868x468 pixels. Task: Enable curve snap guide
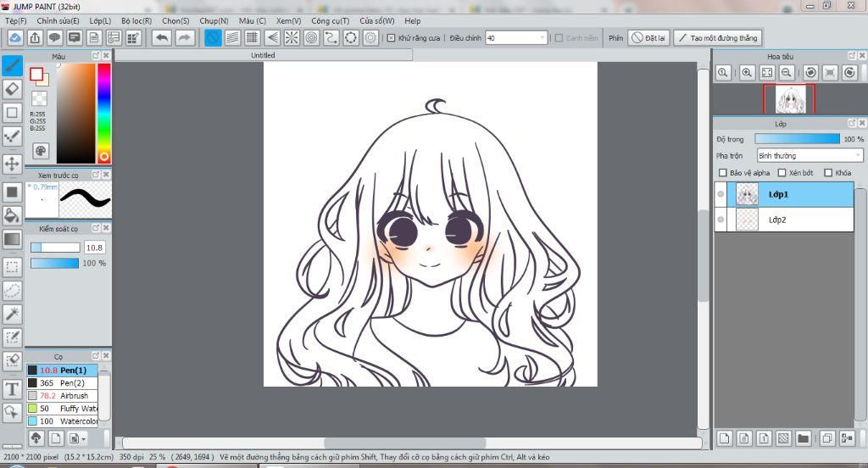coord(331,37)
